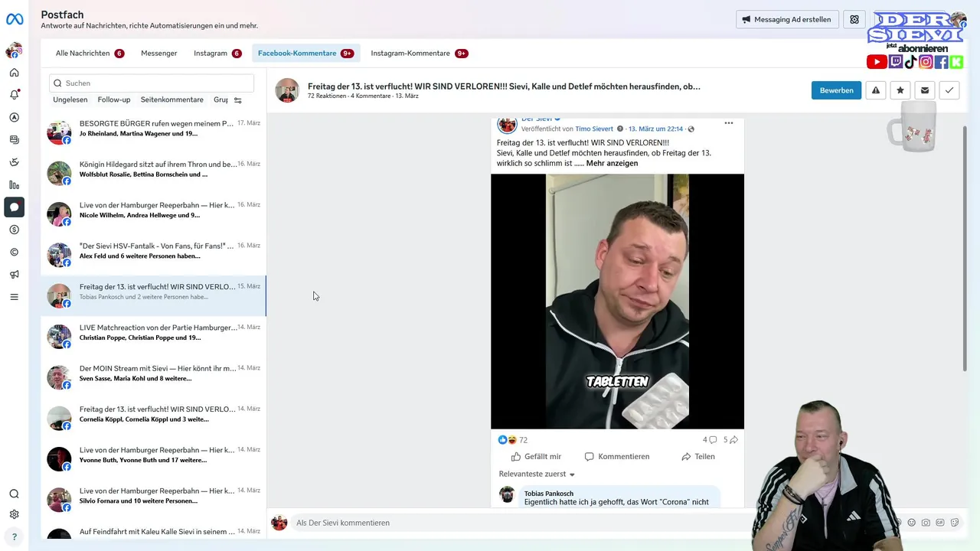Add a GIF to the comment
The height and width of the screenshot is (551, 980).
(940, 523)
